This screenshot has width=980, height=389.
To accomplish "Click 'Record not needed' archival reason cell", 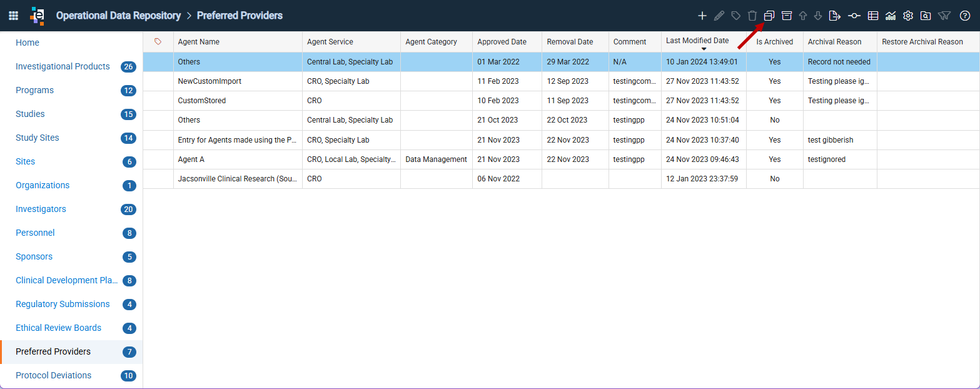I will (x=840, y=62).
